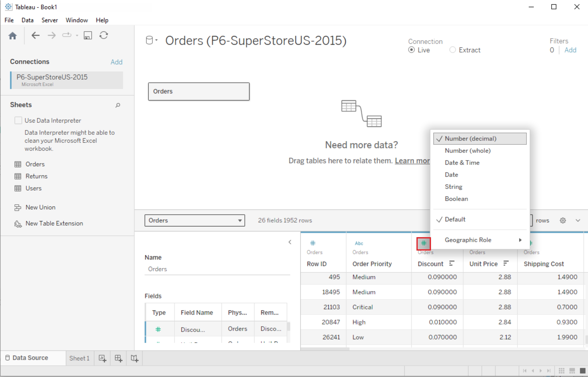588x377 pixels.
Task: Click the Learn more link
Action: [x=412, y=161]
